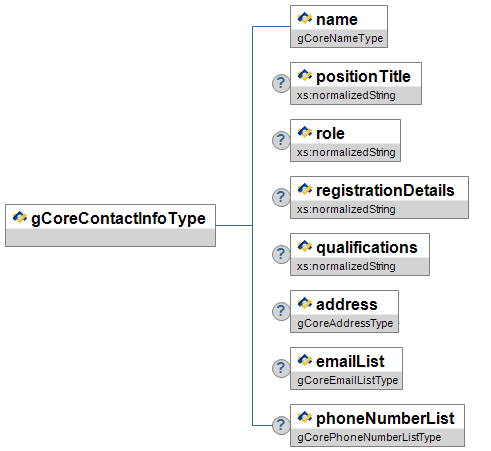Click the emailList element icon
491x451 pixels.
point(305,360)
